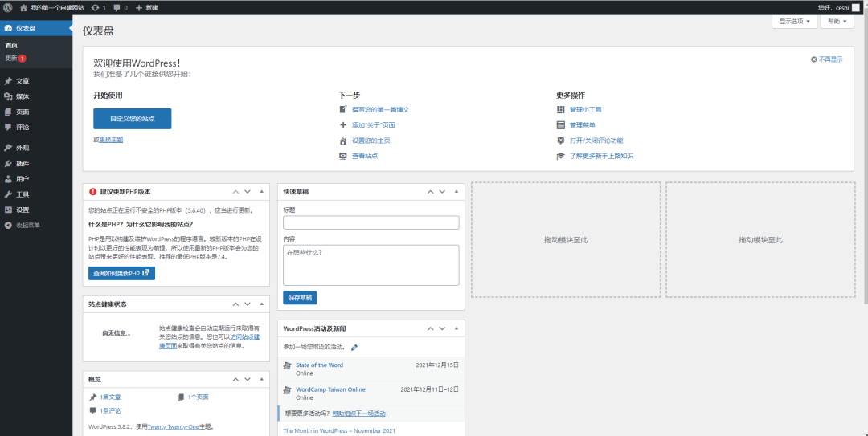The width and height of the screenshot is (868, 436).
Task: Open 我的第一个自建网站 site name menu
Action: pos(51,8)
